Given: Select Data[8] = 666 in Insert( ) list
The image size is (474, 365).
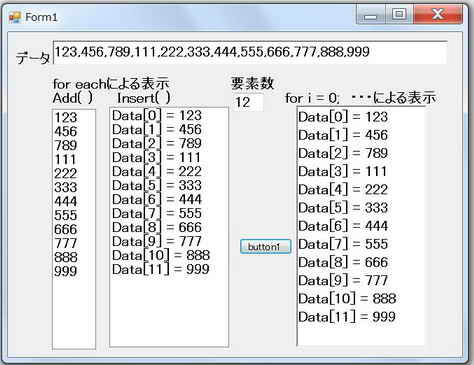Looking at the screenshot, I should 157,228.
